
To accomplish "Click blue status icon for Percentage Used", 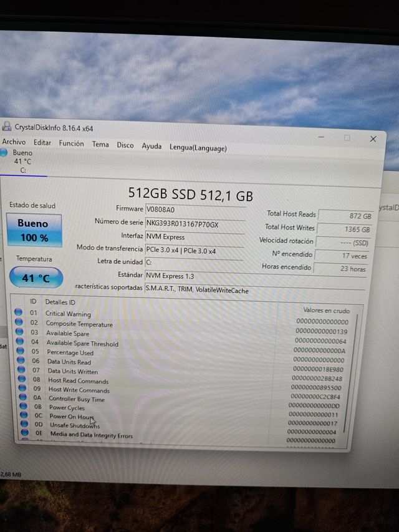I will coord(19,352).
